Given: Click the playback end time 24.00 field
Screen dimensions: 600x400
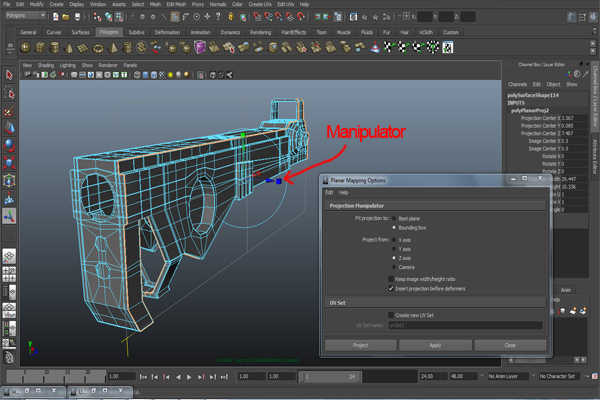Looking at the screenshot, I should pos(434,376).
